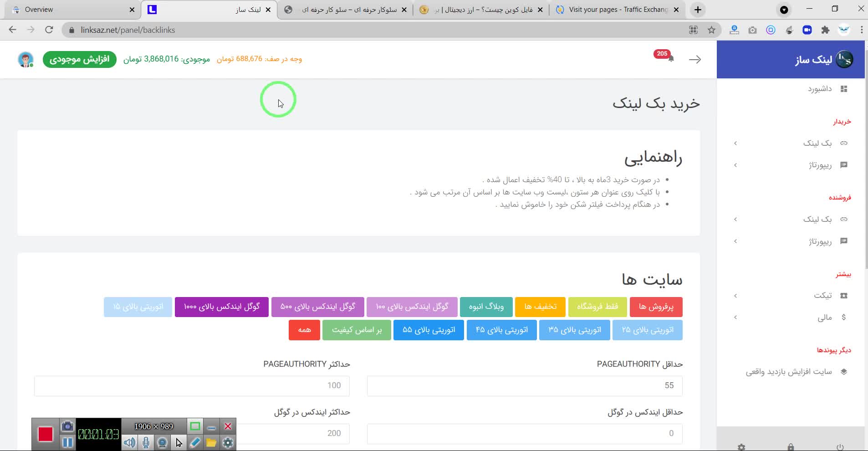
Task: Click the lock icon at the sidebar bottom
Action: point(791,447)
